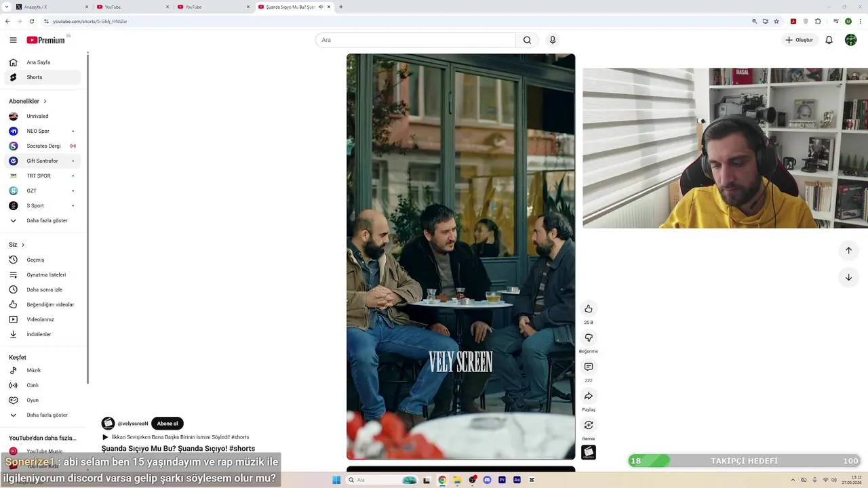The height and width of the screenshot is (488, 868).
Task: Open the notifications bell
Action: pyautogui.click(x=829, y=40)
